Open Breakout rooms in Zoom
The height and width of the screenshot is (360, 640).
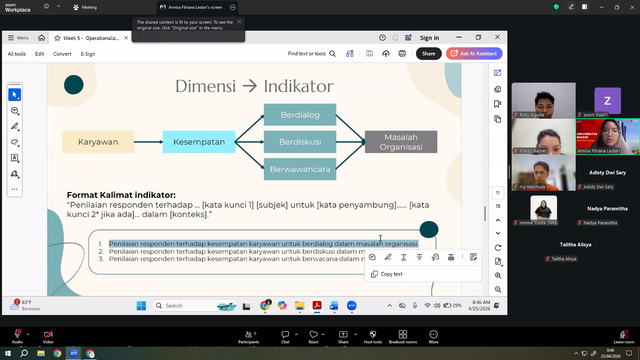click(403, 337)
